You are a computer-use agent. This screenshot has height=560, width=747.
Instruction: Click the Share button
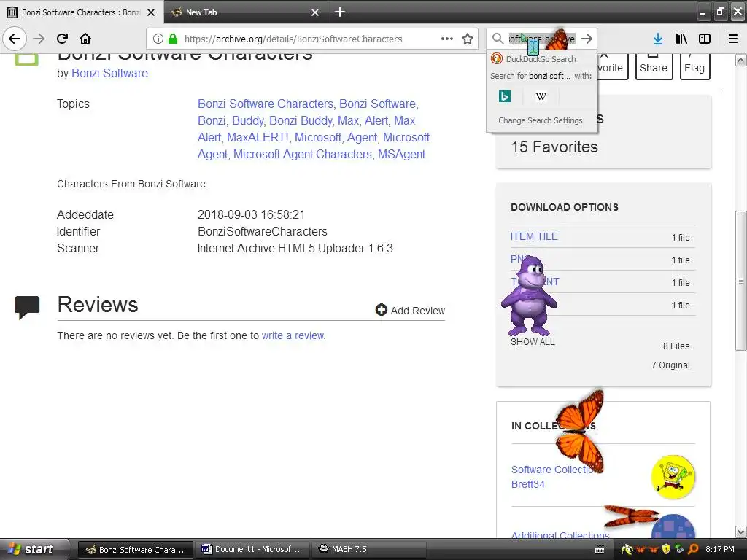pos(654,66)
